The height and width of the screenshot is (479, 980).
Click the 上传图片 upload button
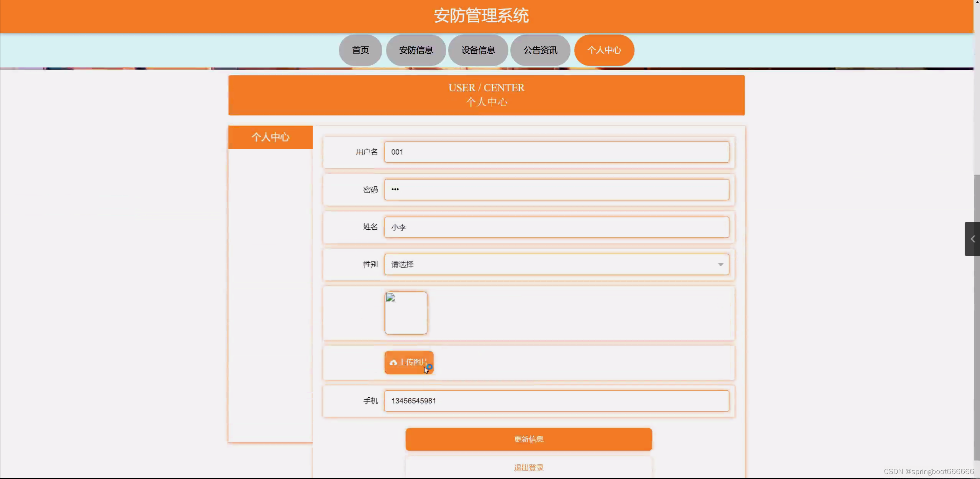pos(413,362)
